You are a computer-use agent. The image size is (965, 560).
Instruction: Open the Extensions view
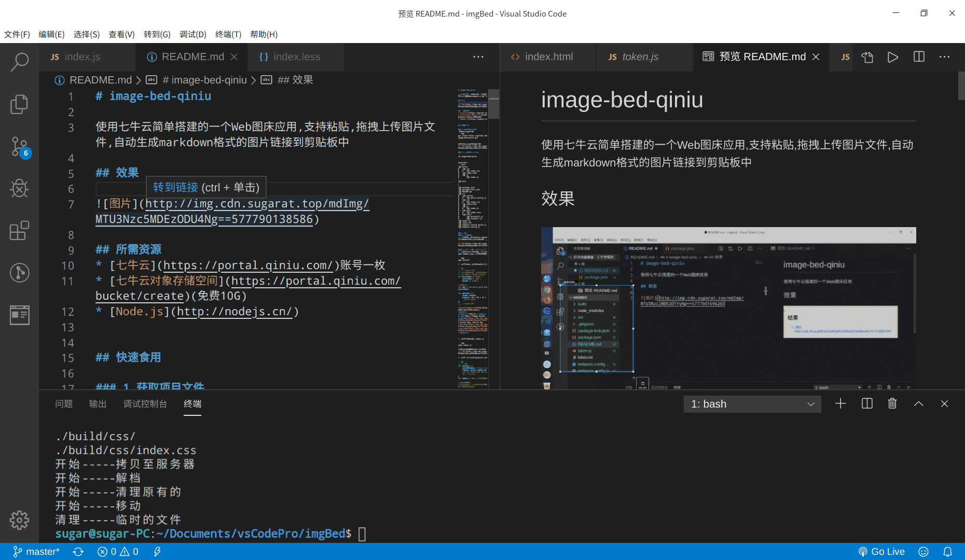pos(19,230)
